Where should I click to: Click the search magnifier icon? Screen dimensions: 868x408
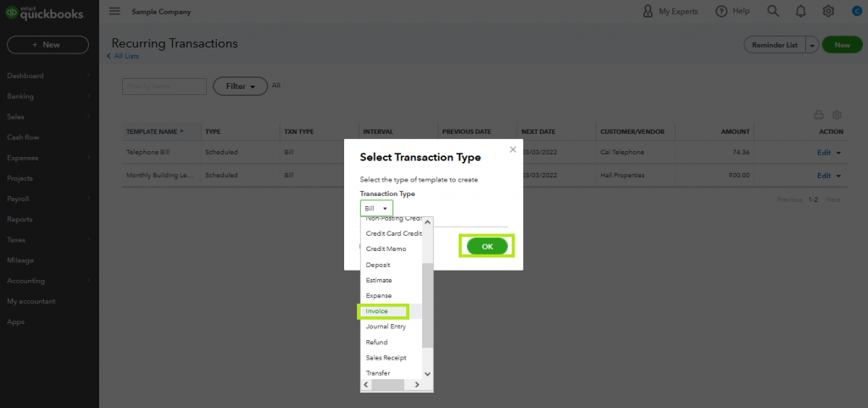click(x=773, y=11)
